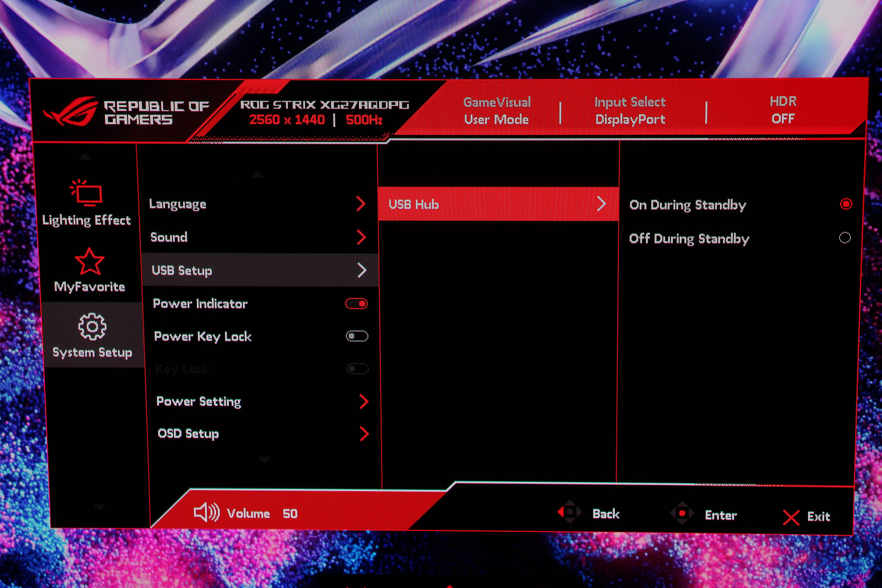This screenshot has width=882, height=588.
Task: Select the USB Setup menu entry
Action: (182, 270)
